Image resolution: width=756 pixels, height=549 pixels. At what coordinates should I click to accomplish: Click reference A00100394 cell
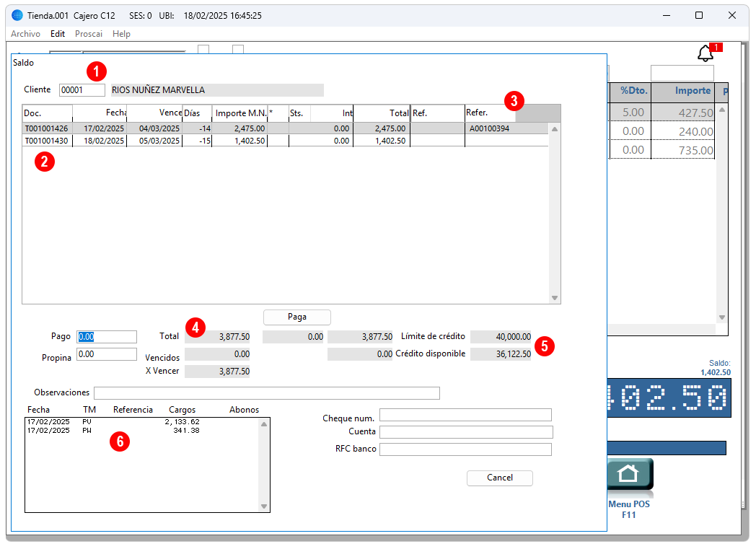[x=489, y=128]
